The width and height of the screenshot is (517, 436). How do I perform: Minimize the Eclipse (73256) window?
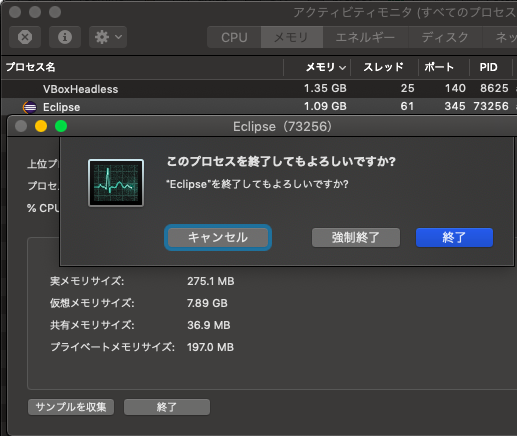[x=41, y=126]
